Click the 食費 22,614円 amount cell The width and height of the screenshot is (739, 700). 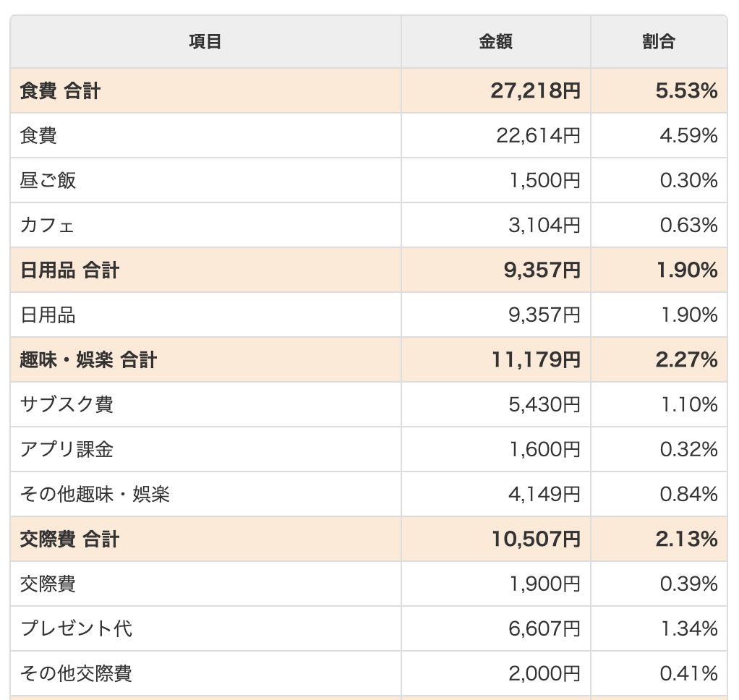pos(537,136)
